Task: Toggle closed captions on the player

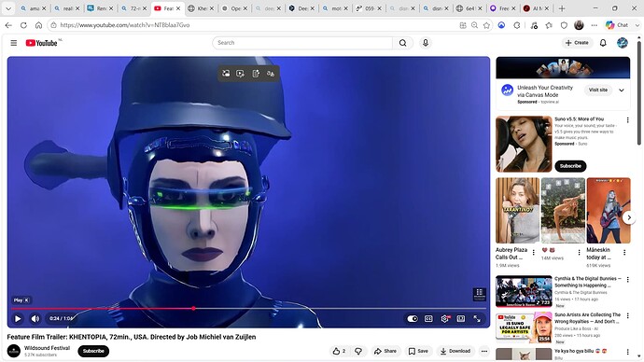Action: pyautogui.click(x=428, y=318)
